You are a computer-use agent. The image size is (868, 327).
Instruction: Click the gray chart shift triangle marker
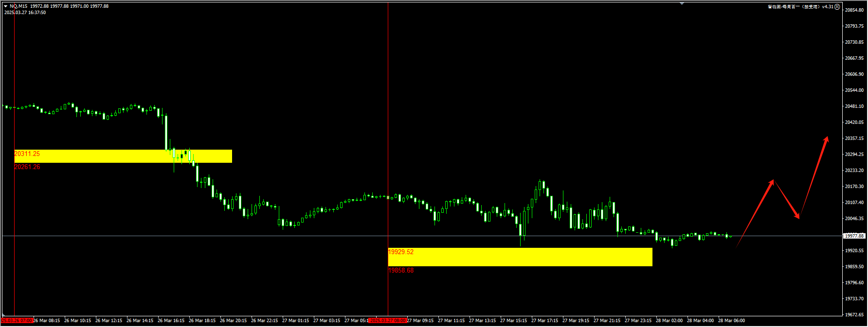(x=682, y=3)
